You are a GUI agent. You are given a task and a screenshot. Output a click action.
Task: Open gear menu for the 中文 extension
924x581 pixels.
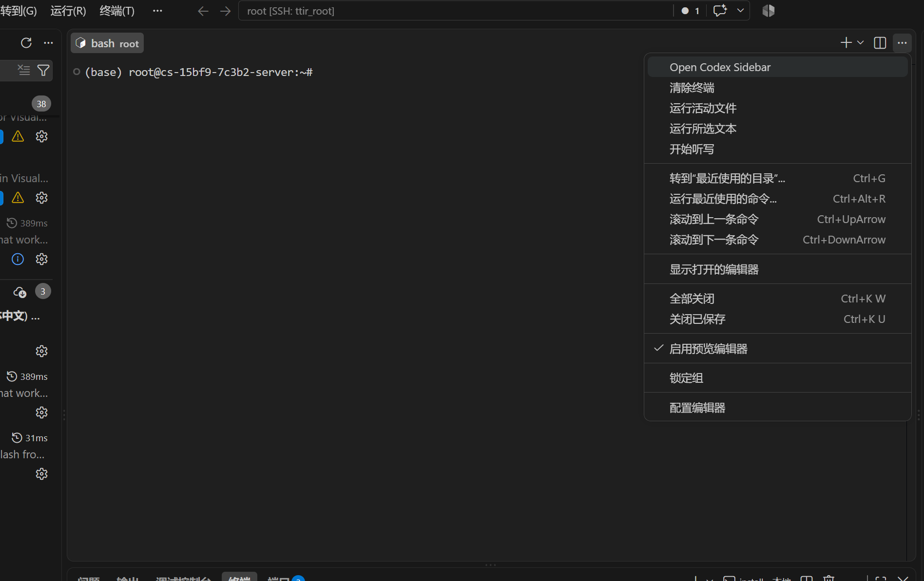click(x=41, y=351)
